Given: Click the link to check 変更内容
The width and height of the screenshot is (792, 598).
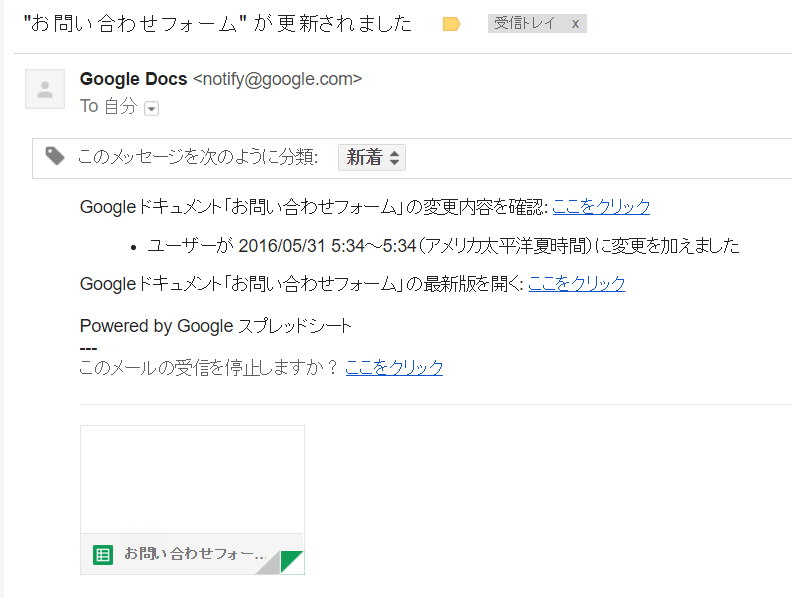Looking at the screenshot, I should (601, 207).
